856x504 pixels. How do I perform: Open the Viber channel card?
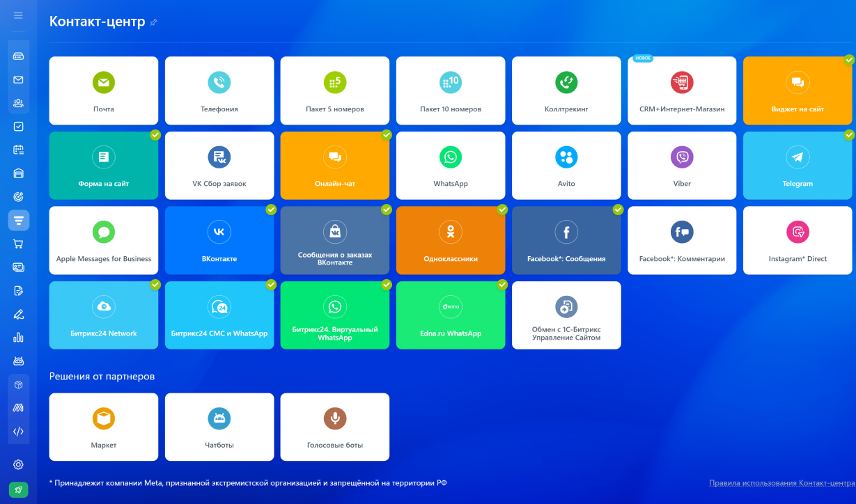[x=682, y=166]
